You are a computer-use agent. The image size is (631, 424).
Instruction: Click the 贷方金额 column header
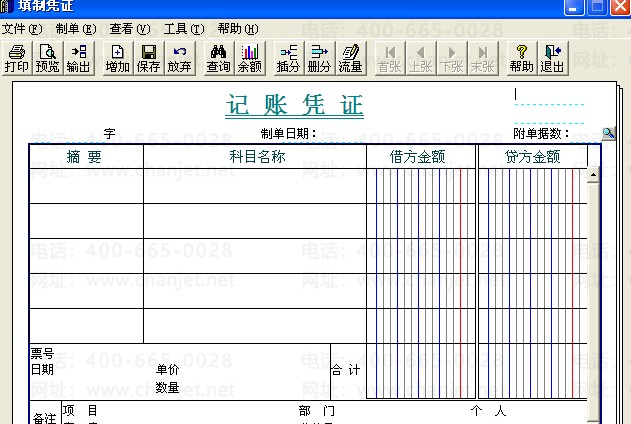(532, 156)
